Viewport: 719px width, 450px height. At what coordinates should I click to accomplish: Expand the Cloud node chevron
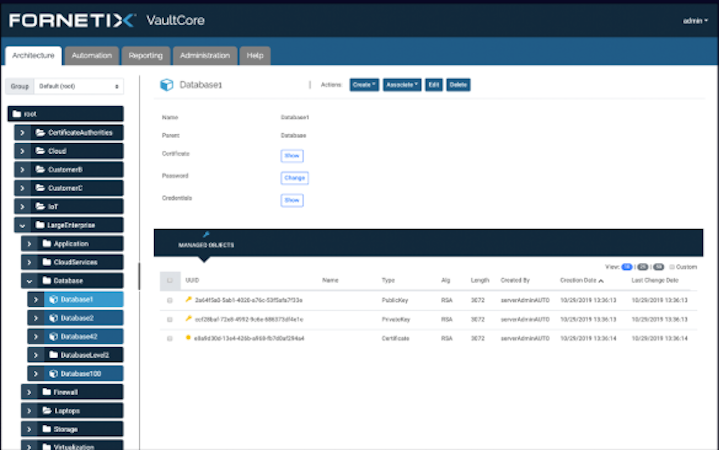[22, 151]
